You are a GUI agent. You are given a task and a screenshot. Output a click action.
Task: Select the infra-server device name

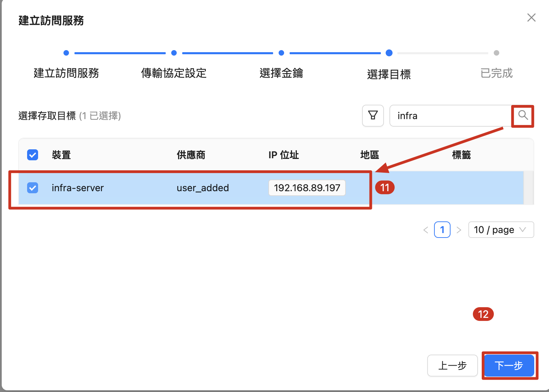(78, 188)
